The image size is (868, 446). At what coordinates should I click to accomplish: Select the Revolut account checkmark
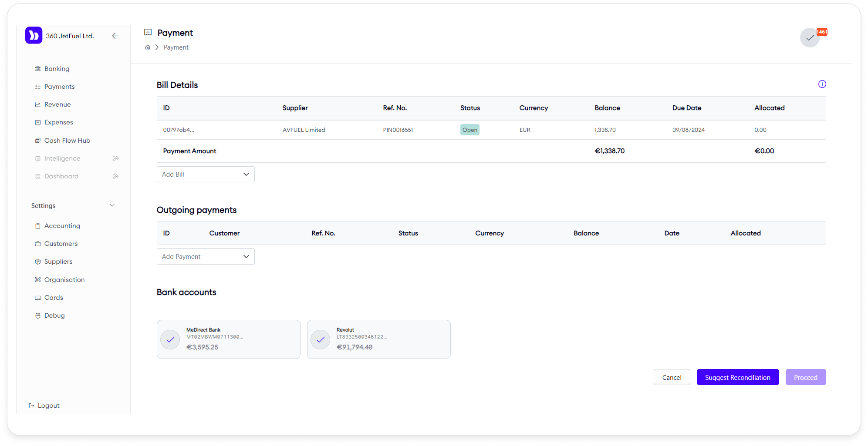point(321,339)
